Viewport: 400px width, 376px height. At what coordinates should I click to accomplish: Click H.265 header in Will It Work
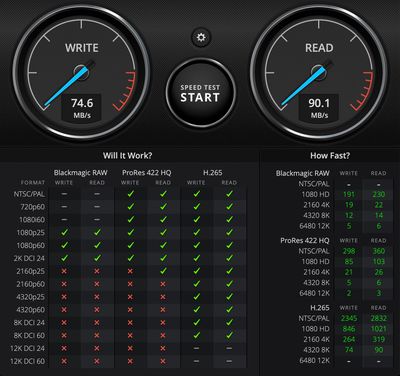[x=213, y=173]
